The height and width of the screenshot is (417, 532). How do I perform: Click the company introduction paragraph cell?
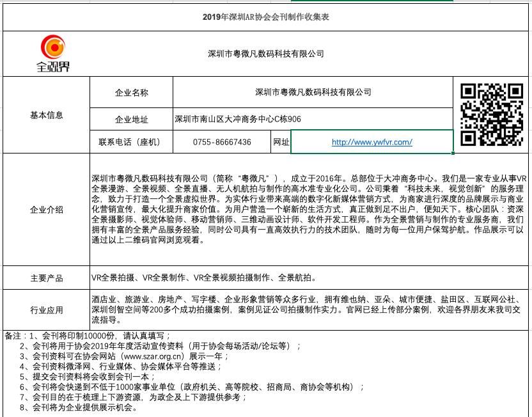point(309,209)
